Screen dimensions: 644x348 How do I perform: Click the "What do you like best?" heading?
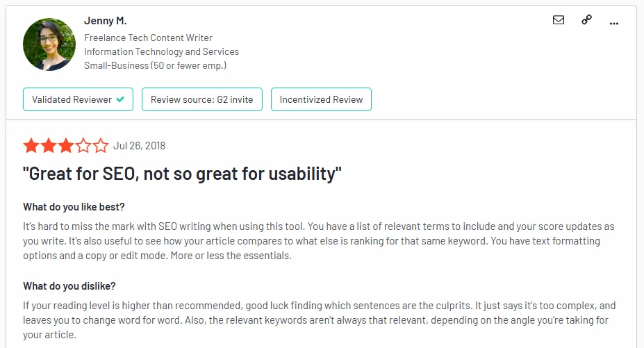coord(74,207)
